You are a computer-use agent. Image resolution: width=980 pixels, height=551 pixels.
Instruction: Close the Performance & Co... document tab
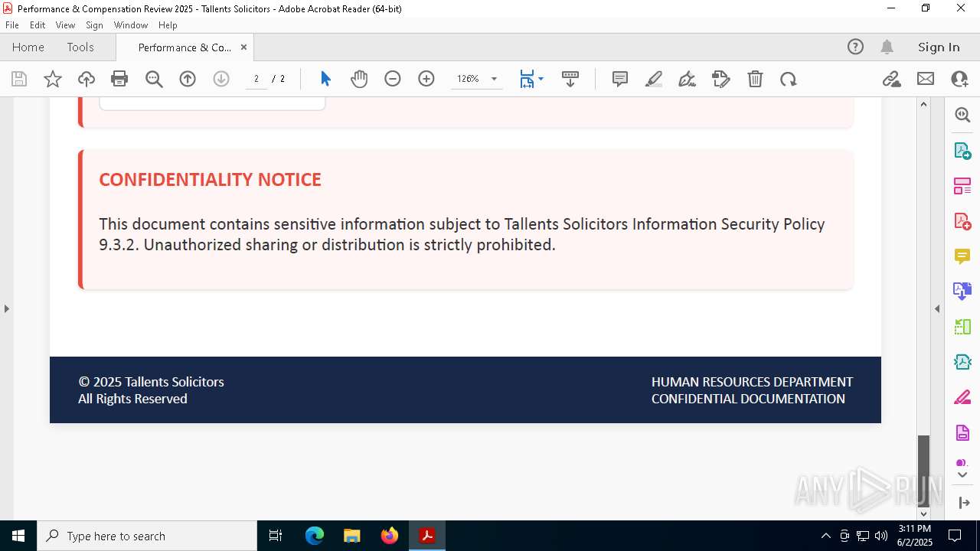pyautogui.click(x=243, y=47)
